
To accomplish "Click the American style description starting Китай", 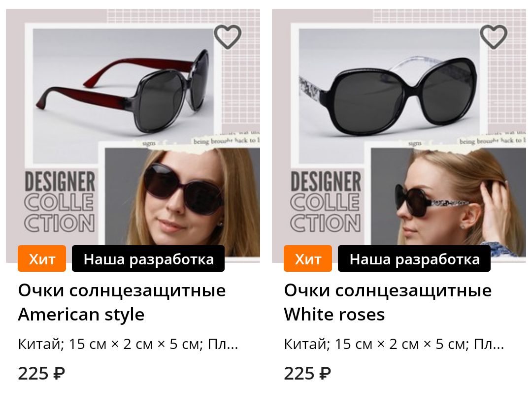I will click(x=128, y=344).
